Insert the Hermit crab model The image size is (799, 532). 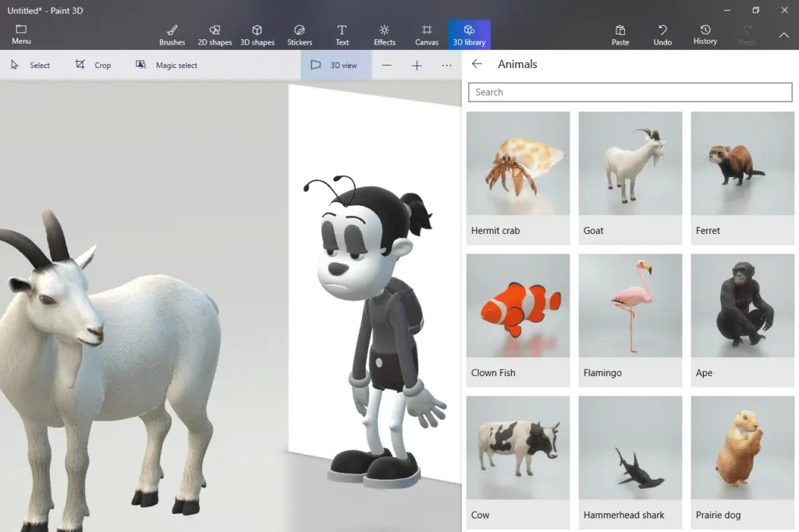click(518, 178)
